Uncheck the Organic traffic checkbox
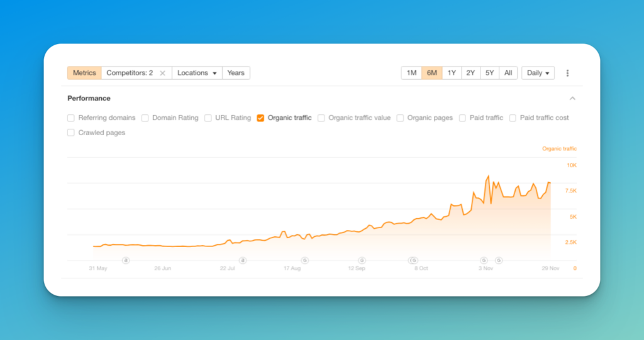The width and height of the screenshot is (644, 340). (260, 118)
